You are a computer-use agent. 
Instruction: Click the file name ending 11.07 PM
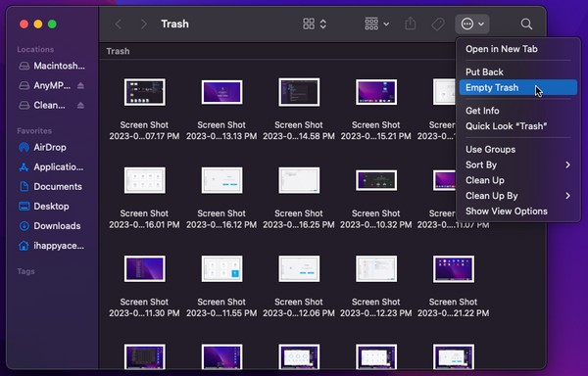pyautogui.click(x=453, y=224)
